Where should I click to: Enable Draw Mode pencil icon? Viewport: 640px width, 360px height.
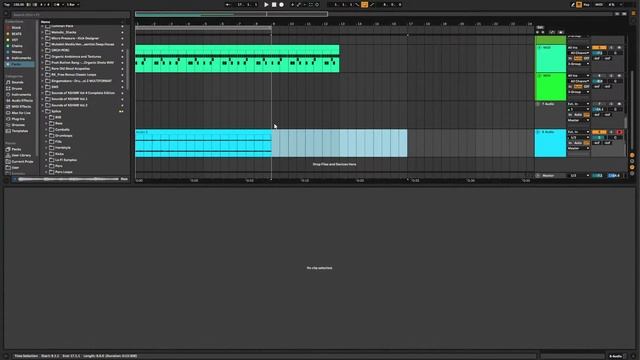click(573, 4)
